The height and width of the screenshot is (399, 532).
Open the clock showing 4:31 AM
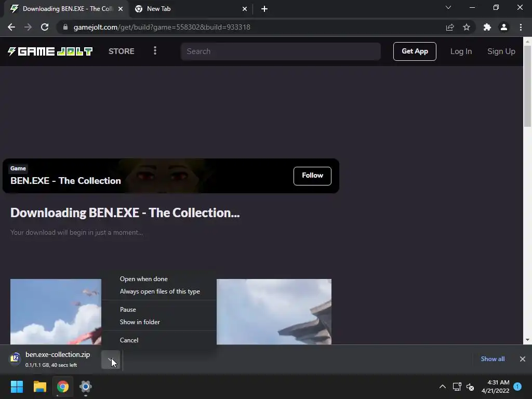pos(495,387)
